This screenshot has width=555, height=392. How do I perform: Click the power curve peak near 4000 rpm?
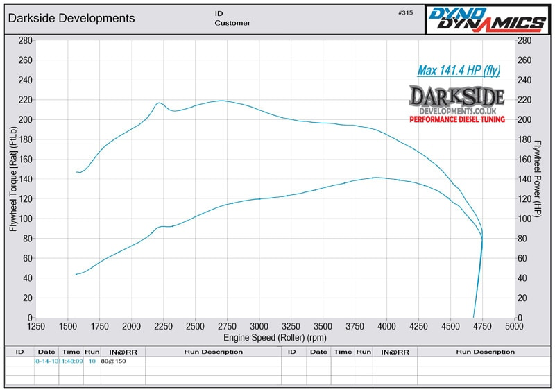[375, 178]
